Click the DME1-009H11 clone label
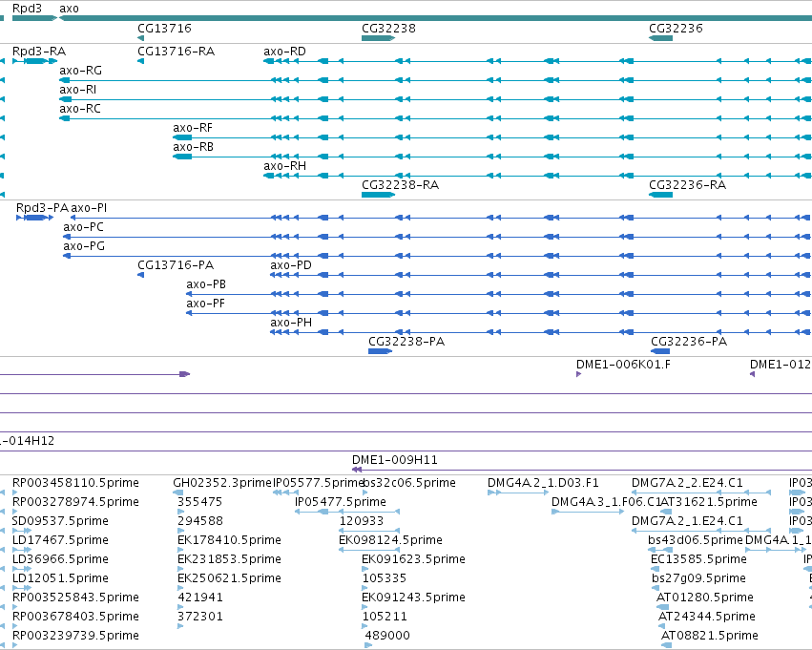 pyautogui.click(x=395, y=460)
